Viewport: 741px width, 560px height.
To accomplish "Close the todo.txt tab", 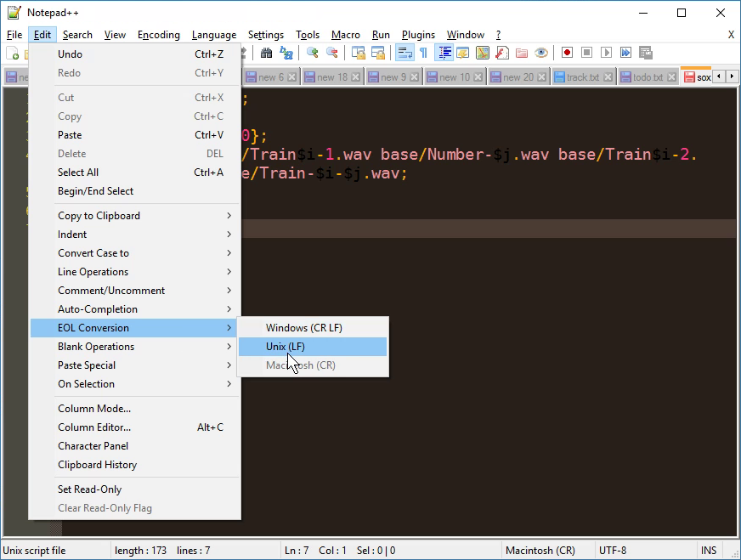I will 671,77.
